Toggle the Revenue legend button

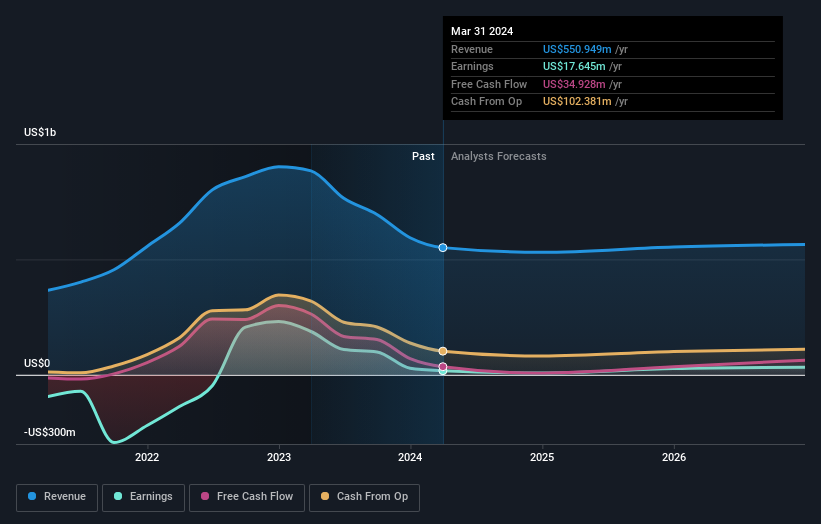point(57,497)
